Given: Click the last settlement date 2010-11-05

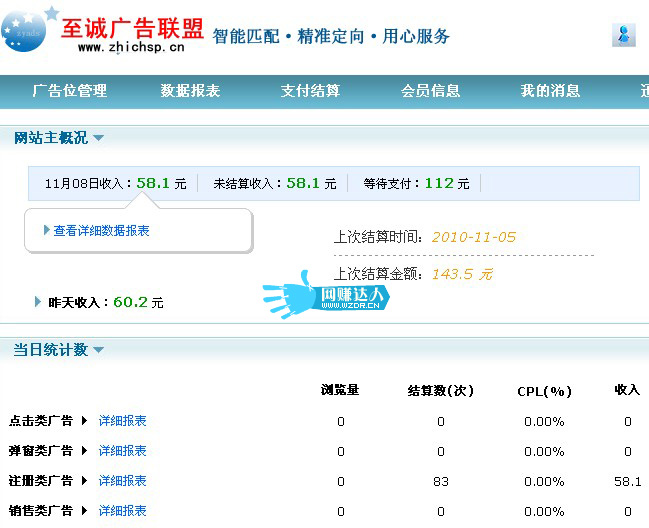Looking at the screenshot, I should click(474, 237).
